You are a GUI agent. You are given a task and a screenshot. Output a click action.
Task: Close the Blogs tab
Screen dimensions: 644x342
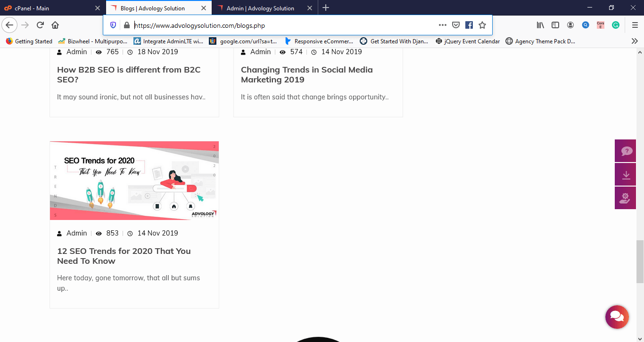204,8
